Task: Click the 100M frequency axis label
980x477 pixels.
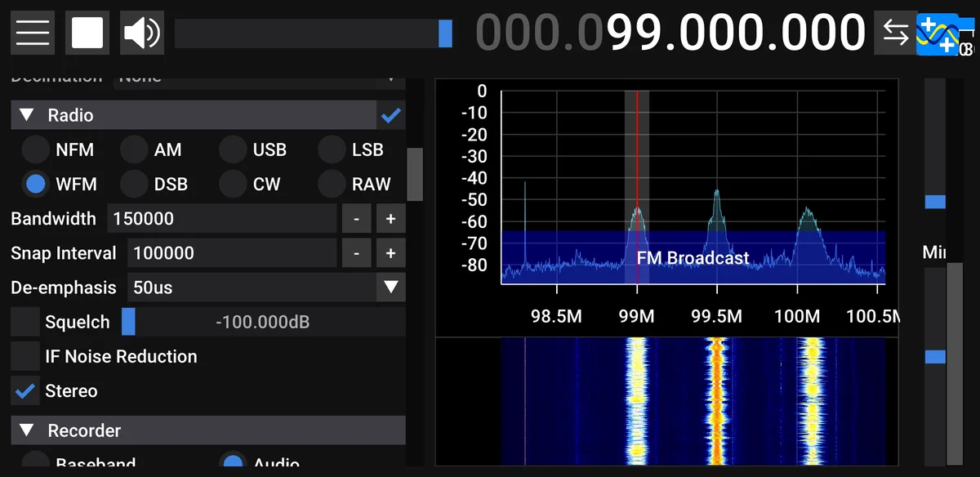Action: tap(796, 316)
